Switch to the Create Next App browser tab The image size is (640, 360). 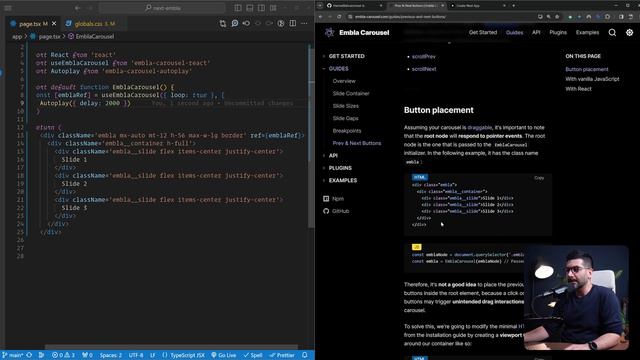pyautogui.click(x=478, y=6)
